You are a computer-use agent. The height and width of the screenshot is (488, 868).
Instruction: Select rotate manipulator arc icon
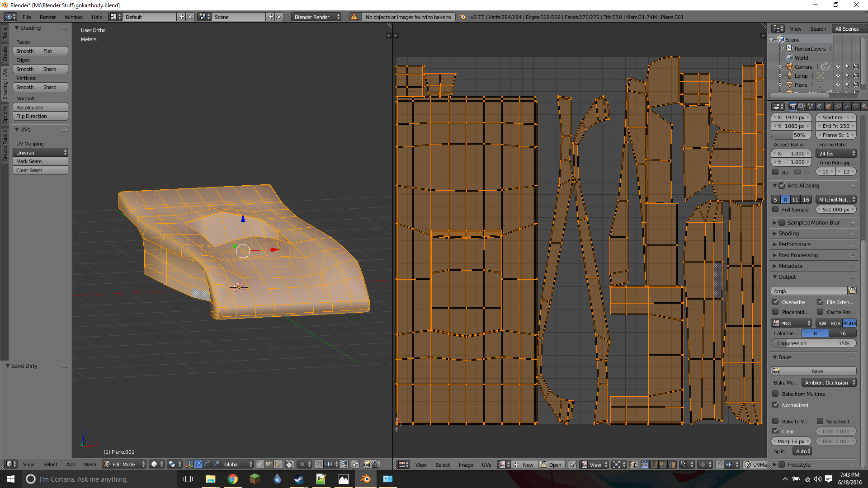click(x=207, y=464)
